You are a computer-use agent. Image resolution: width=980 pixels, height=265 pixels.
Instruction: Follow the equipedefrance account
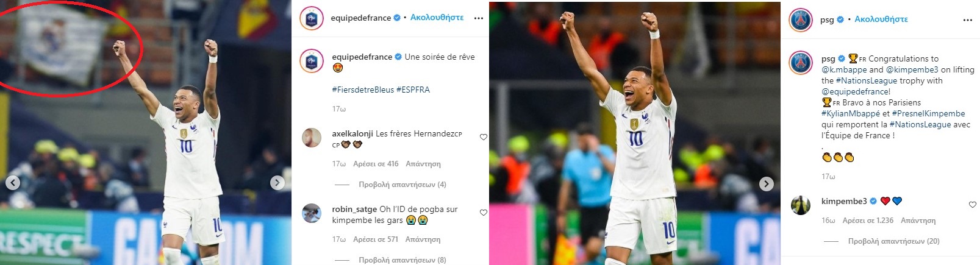click(437, 18)
